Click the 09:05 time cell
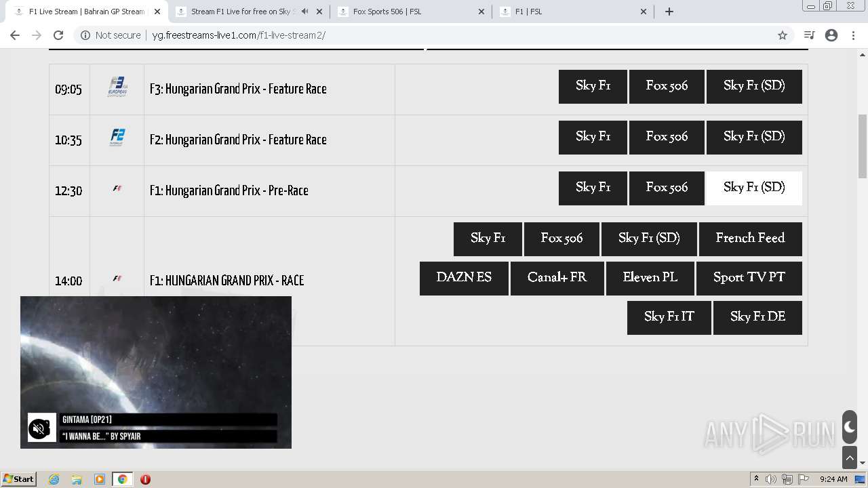Viewport: 868px width, 488px height. (69, 89)
